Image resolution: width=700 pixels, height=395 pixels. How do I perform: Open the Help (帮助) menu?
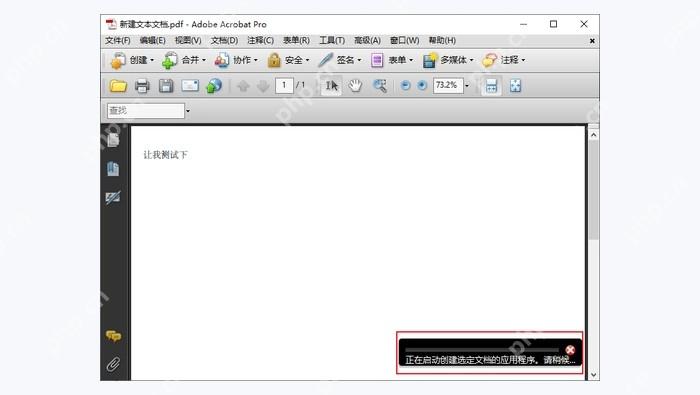[x=442, y=41]
